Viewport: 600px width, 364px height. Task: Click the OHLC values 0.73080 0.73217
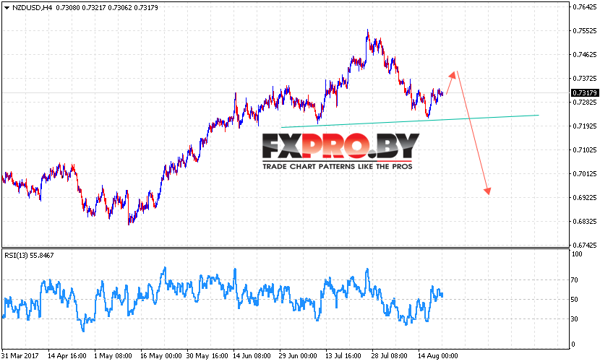coord(81,8)
